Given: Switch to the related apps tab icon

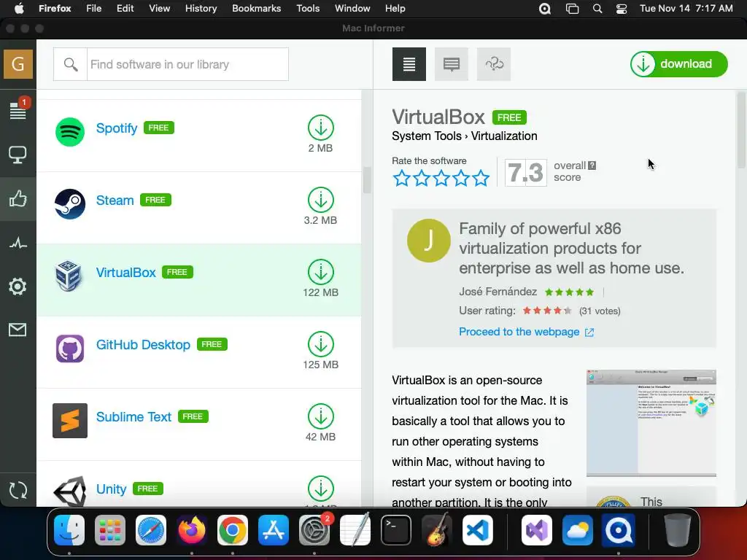Looking at the screenshot, I should tap(494, 64).
